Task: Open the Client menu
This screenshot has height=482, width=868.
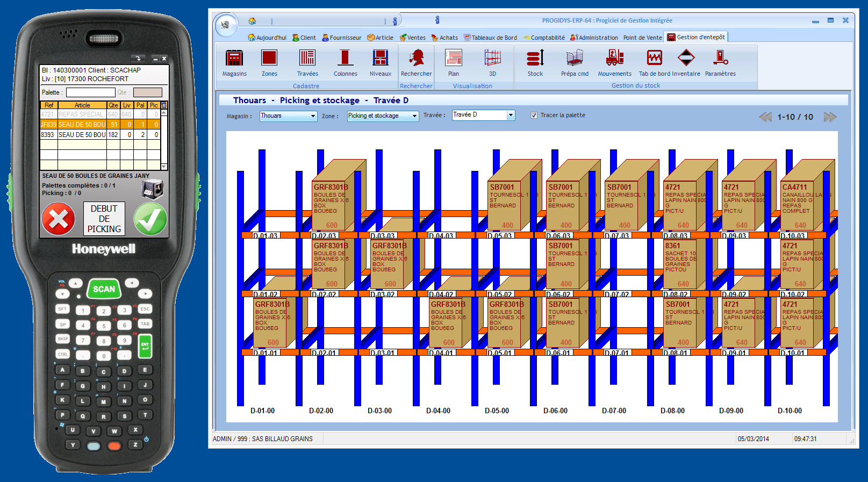Action: coord(304,38)
